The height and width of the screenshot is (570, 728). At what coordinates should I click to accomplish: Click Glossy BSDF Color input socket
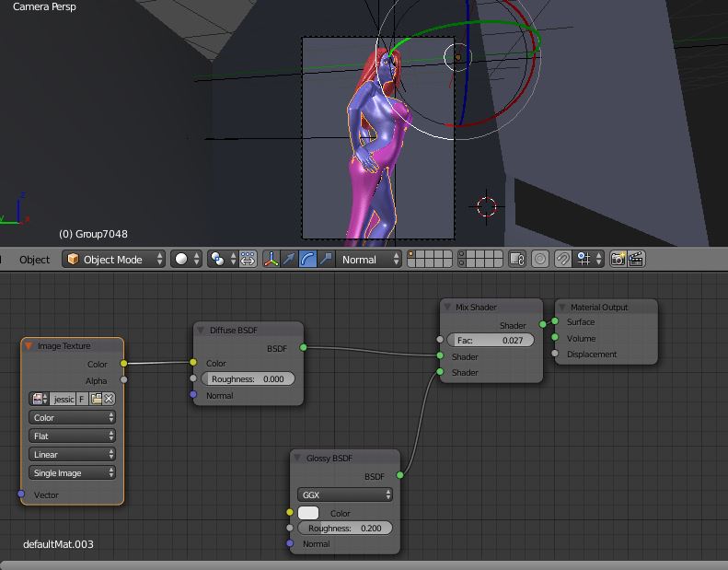(x=290, y=512)
